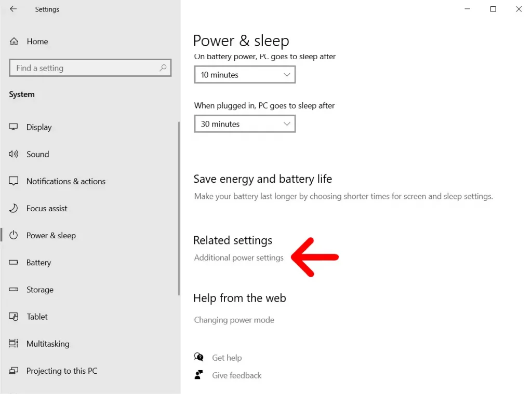Click the Projecting to this PC icon

14,371
